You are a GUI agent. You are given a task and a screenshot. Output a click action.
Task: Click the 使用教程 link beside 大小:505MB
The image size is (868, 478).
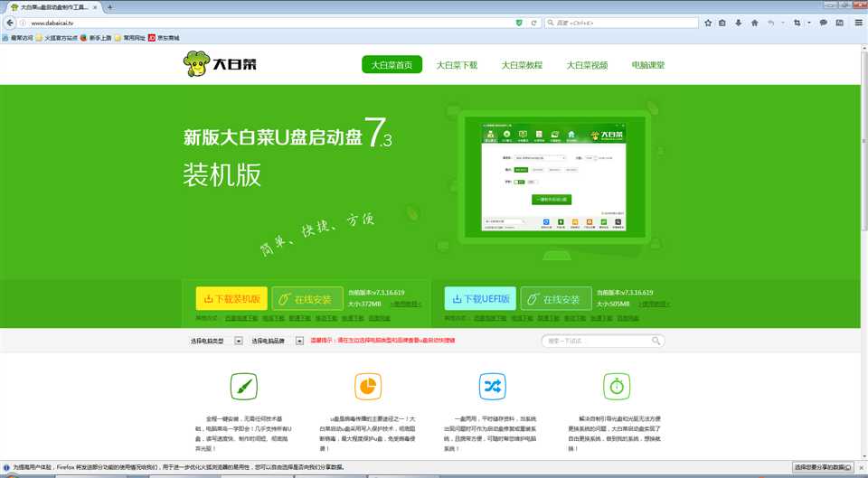coord(654,305)
